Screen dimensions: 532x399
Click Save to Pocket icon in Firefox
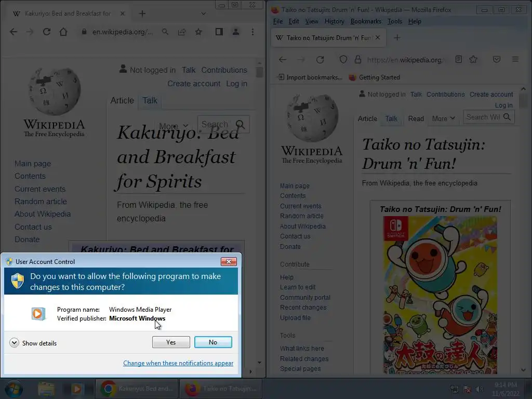click(497, 59)
